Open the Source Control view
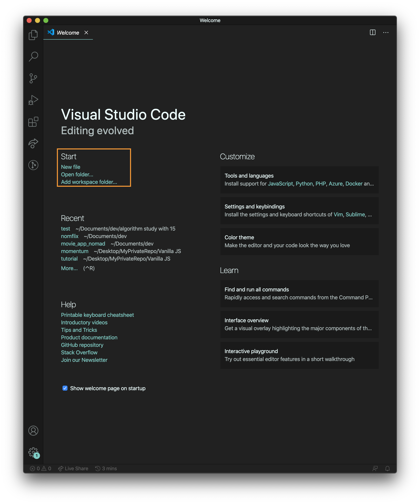 pyautogui.click(x=33, y=78)
